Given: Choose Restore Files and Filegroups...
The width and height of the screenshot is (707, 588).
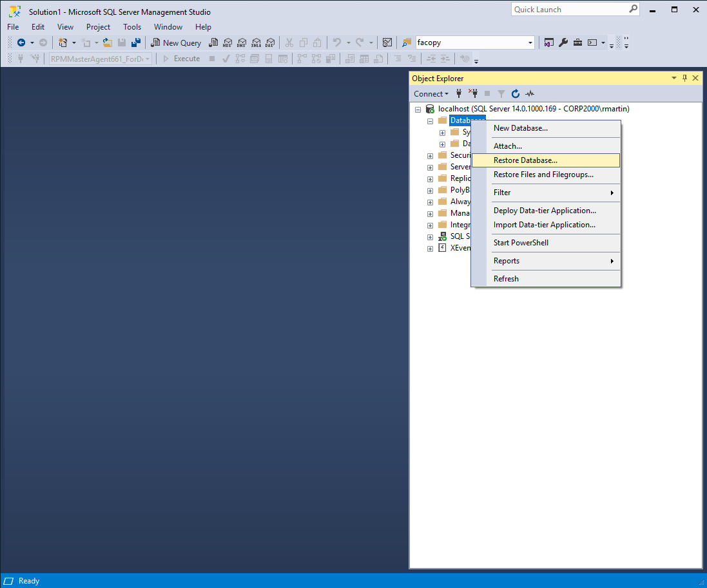Looking at the screenshot, I should [x=546, y=175].
